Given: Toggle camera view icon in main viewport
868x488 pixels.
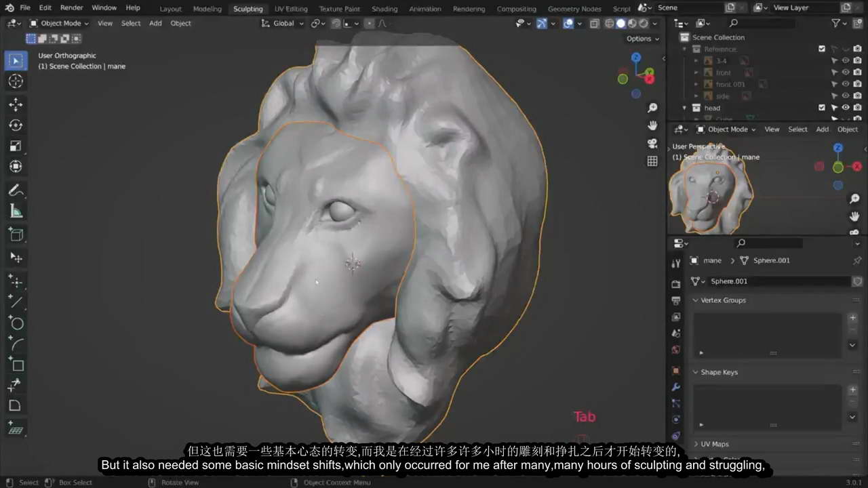Looking at the screenshot, I should coord(652,143).
